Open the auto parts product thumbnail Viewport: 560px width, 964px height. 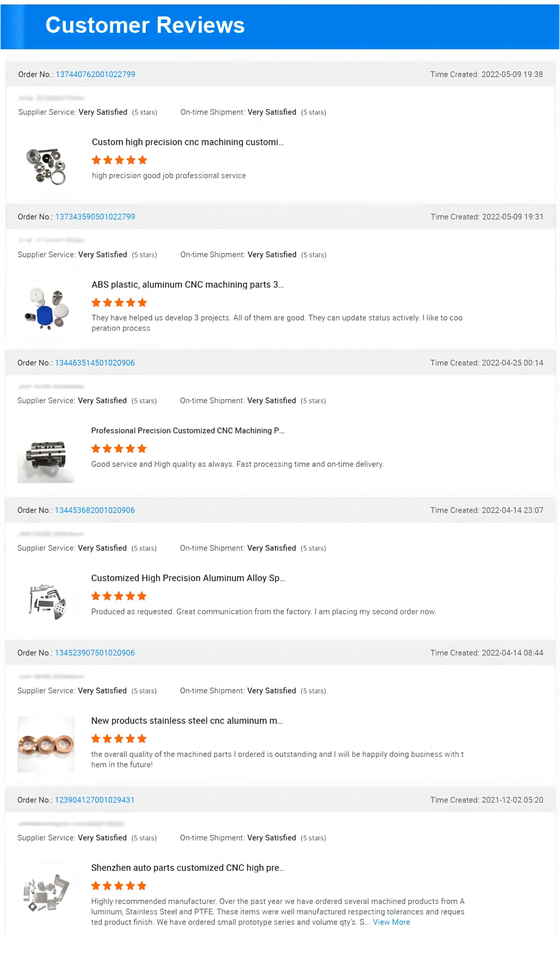coord(46,891)
